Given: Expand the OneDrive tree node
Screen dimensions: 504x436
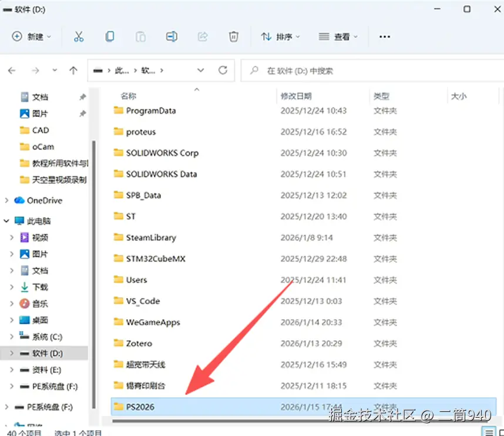Looking at the screenshot, I should tap(6, 200).
